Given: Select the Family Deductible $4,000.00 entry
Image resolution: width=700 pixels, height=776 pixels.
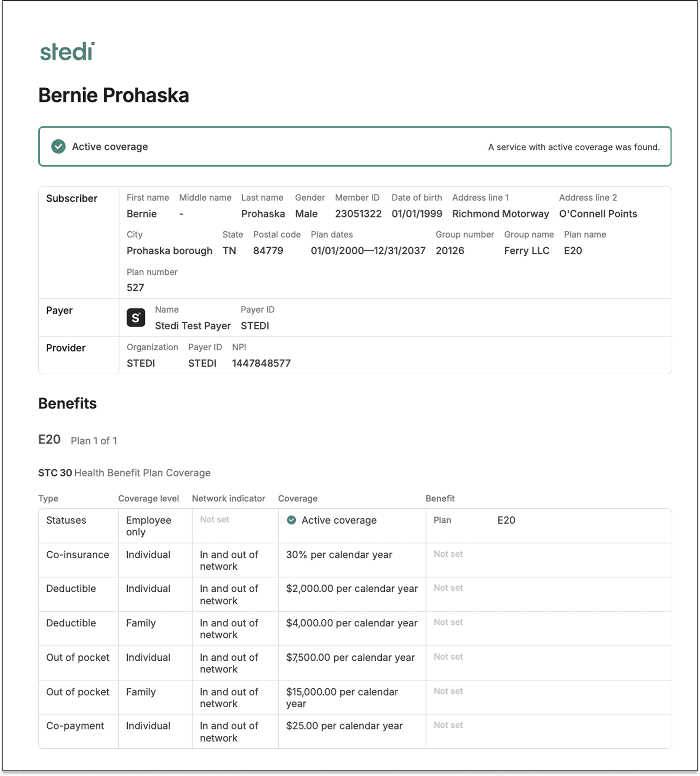Looking at the screenshot, I should (x=352, y=623).
